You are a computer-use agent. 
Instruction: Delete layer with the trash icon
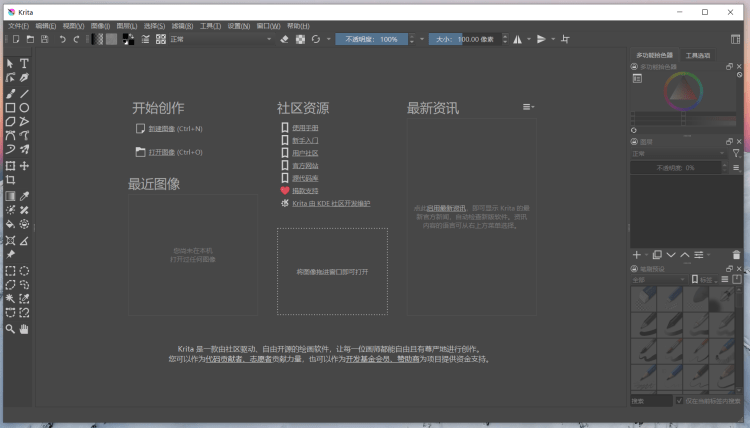point(736,255)
